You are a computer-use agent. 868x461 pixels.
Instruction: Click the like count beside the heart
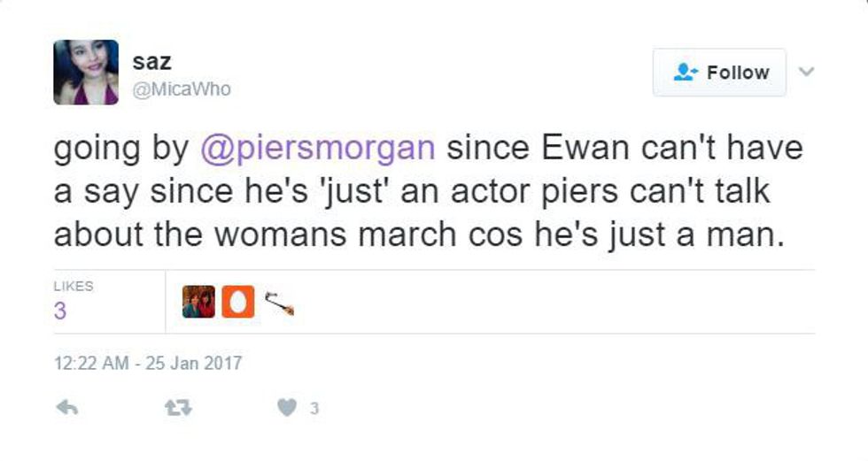pyautogui.click(x=314, y=409)
